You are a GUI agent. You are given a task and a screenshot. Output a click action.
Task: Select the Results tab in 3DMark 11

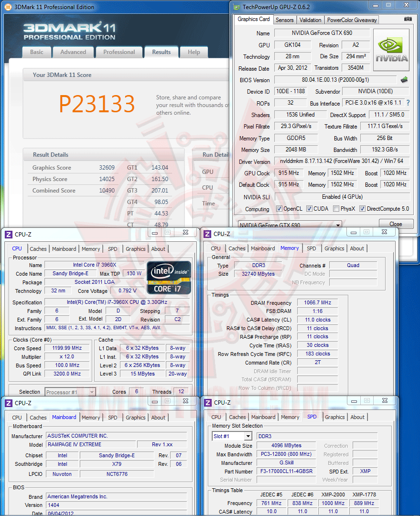coord(162,52)
